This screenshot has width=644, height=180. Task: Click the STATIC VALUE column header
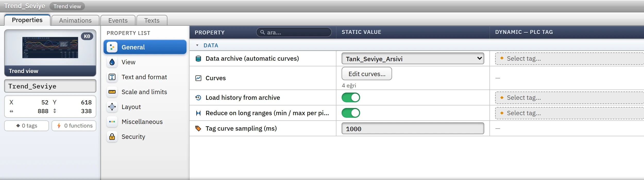pos(361,32)
